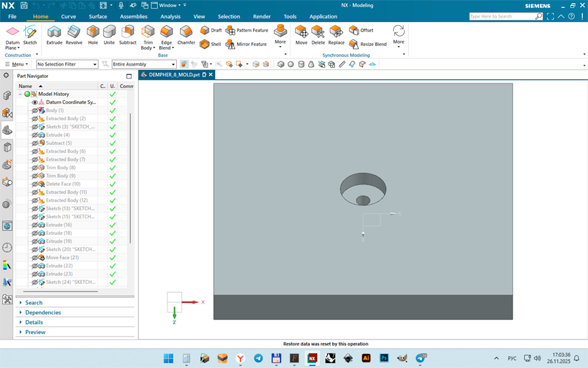Open the History clock sidebar tab
The image size is (588, 368).
[x=7, y=247]
